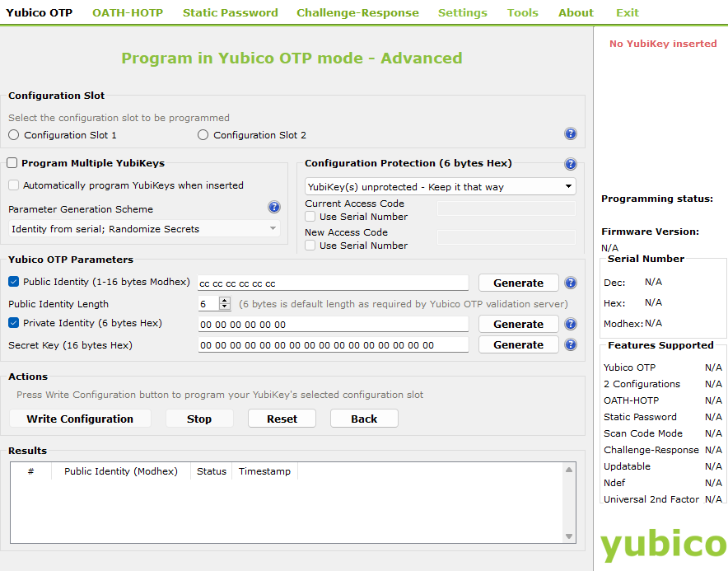The image size is (728, 571).
Task: Click the Stop button
Action: pos(199,419)
